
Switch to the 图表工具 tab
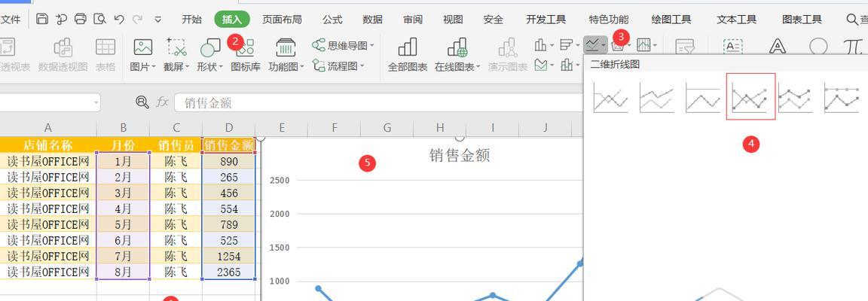tap(802, 20)
